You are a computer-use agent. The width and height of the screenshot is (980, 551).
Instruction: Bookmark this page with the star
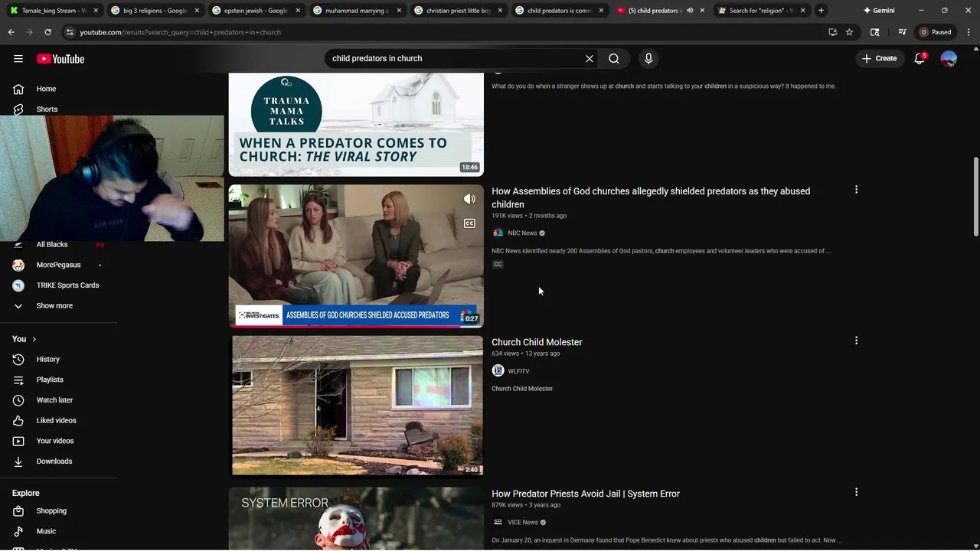click(849, 32)
